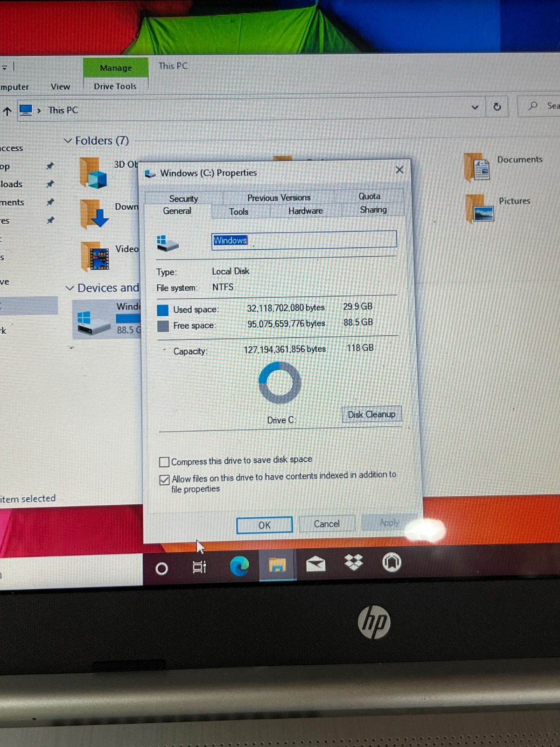Click the Disk Cleanup button

(371, 414)
